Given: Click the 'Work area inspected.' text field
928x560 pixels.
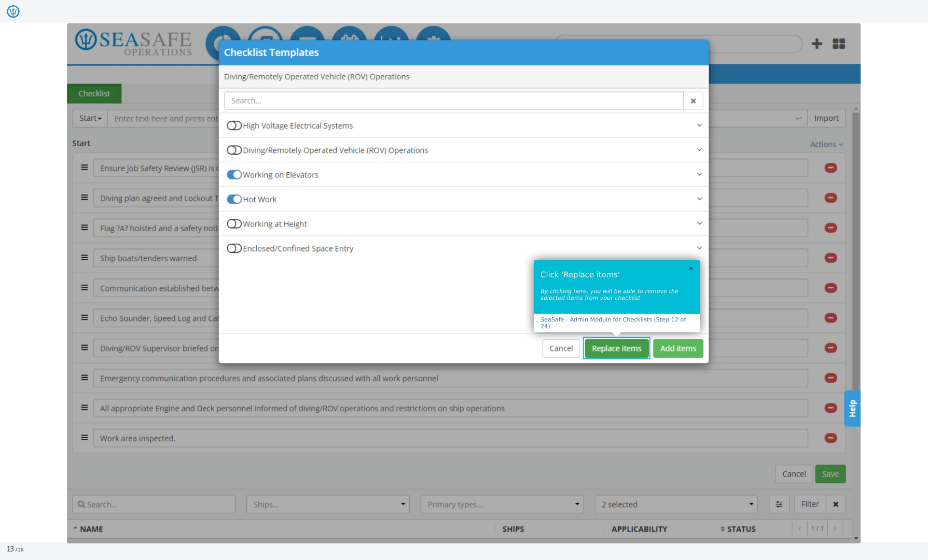Looking at the screenshot, I should (450, 438).
